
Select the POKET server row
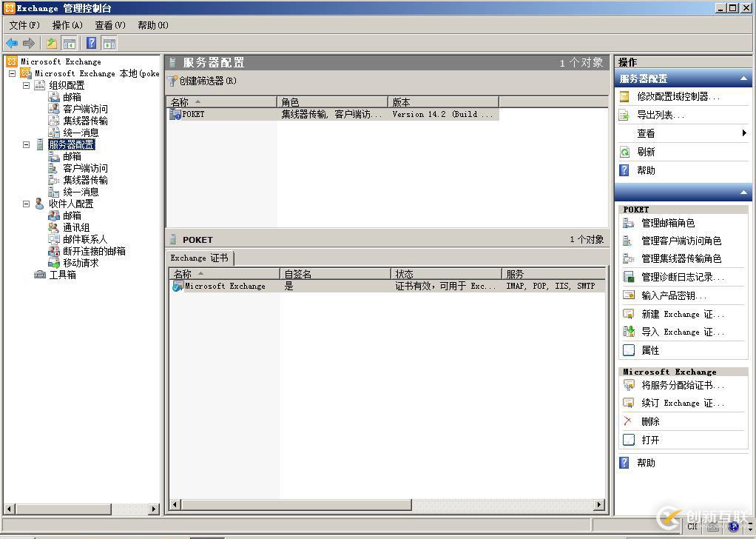click(x=333, y=114)
